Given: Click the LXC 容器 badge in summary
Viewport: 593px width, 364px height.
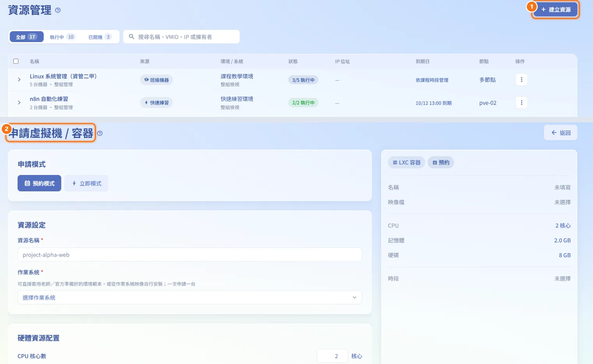Looking at the screenshot, I should point(407,163).
